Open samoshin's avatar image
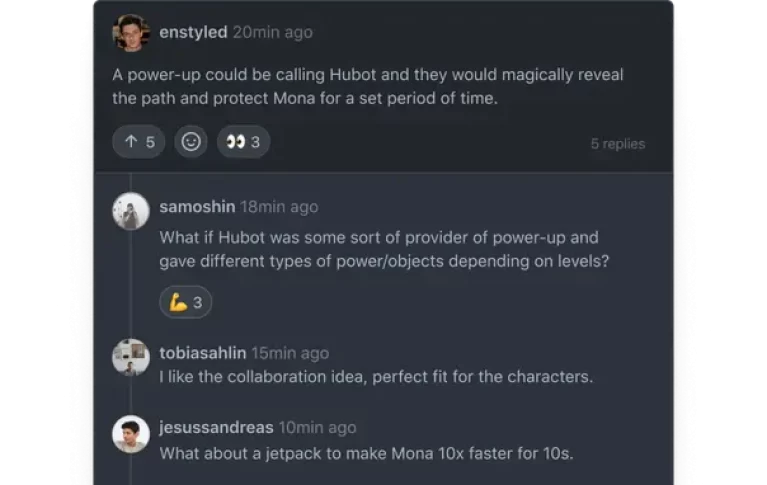767x485 pixels. coord(131,212)
